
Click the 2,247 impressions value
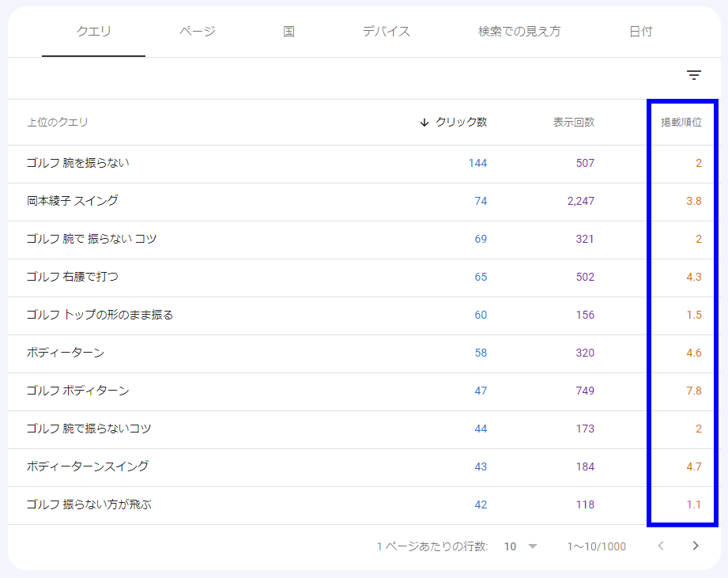click(581, 201)
